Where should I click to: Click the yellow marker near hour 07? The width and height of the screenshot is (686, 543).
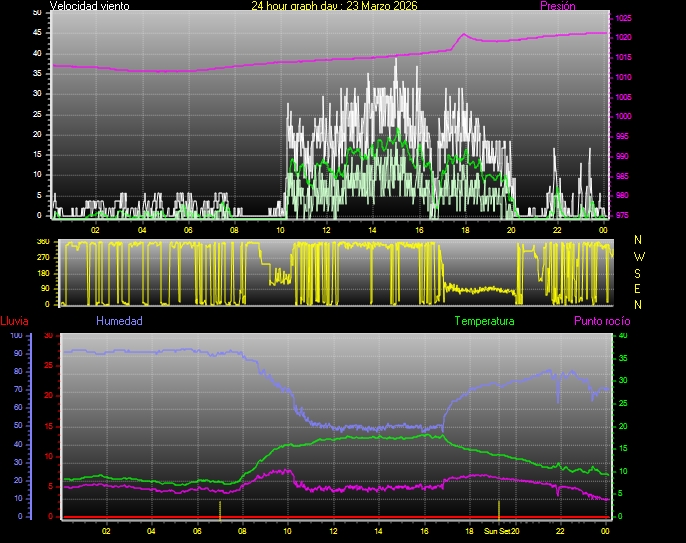(x=220, y=509)
